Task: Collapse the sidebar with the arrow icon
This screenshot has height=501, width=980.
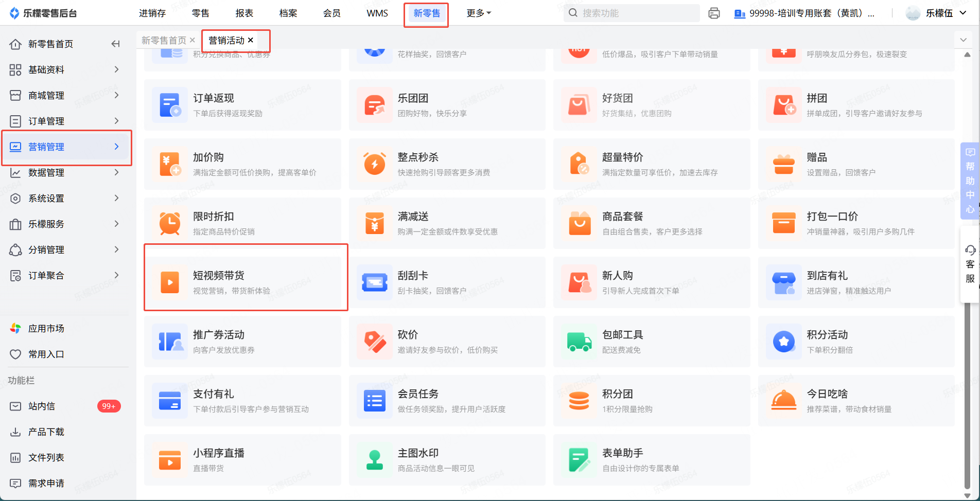Action: click(116, 44)
